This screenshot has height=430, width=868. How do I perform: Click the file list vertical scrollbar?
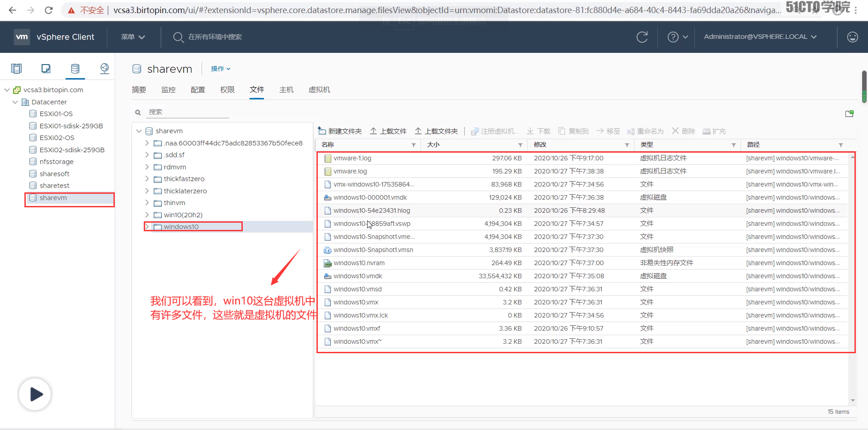tap(853, 279)
